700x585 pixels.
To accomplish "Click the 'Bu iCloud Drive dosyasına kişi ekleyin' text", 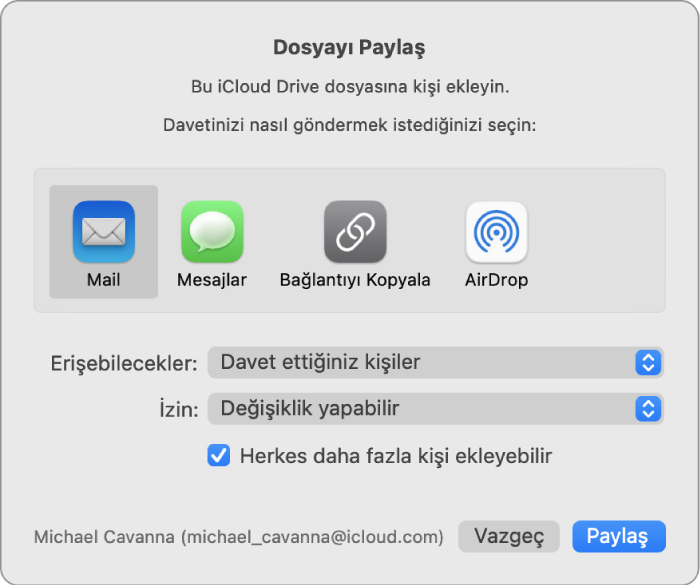I will [x=350, y=87].
